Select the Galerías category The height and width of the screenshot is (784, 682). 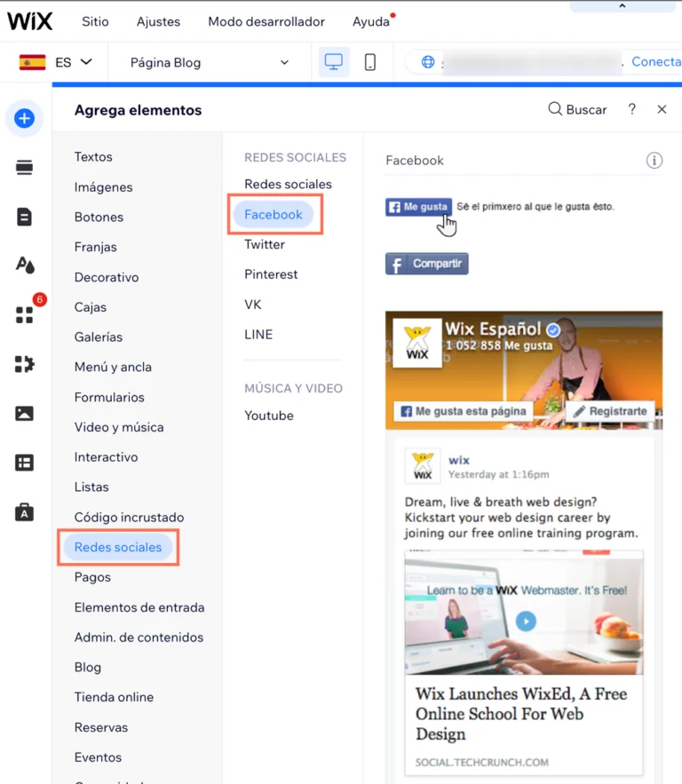coord(98,337)
